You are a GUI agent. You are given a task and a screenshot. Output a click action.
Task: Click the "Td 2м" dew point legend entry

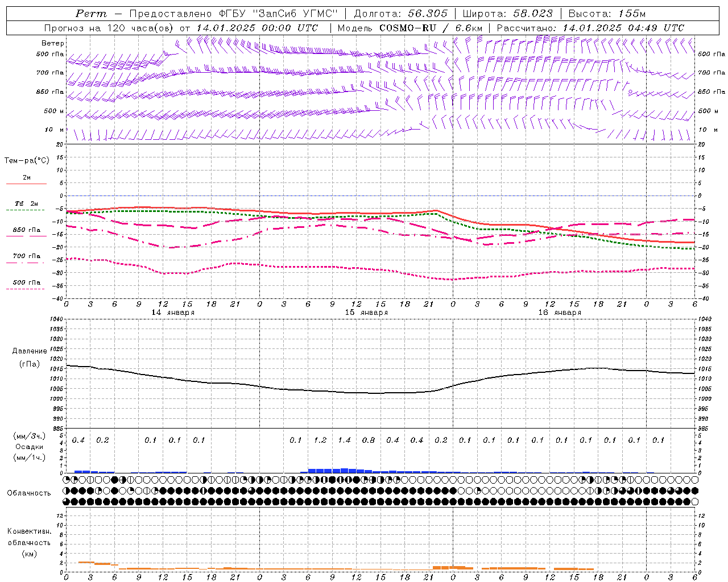pyautogui.click(x=27, y=203)
